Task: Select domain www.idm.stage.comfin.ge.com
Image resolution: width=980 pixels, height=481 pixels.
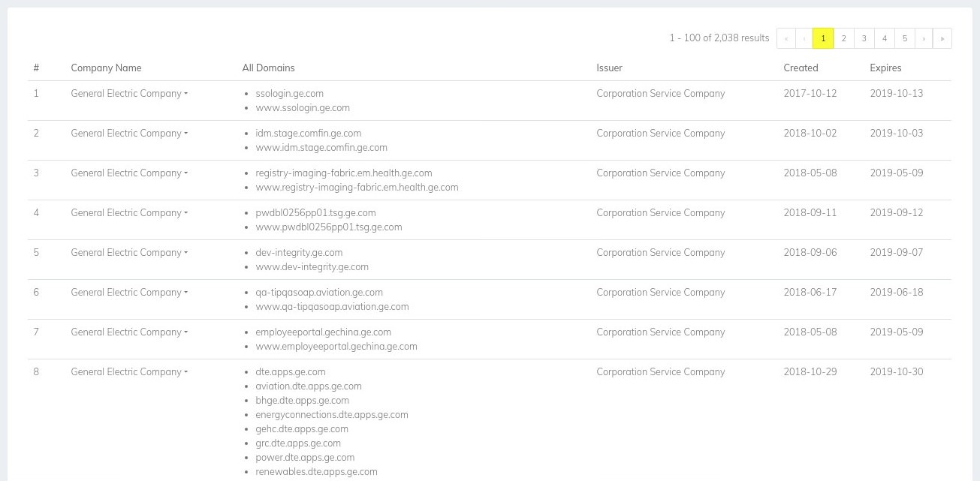Action: pos(321,148)
